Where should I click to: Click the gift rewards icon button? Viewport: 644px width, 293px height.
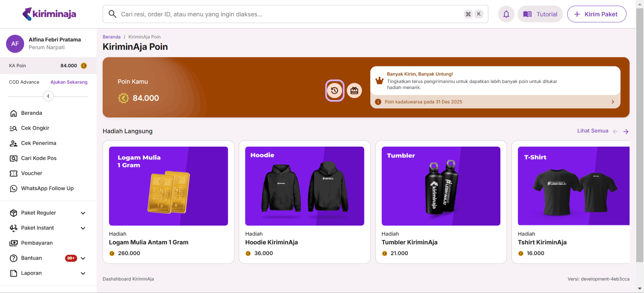click(x=354, y=90)
